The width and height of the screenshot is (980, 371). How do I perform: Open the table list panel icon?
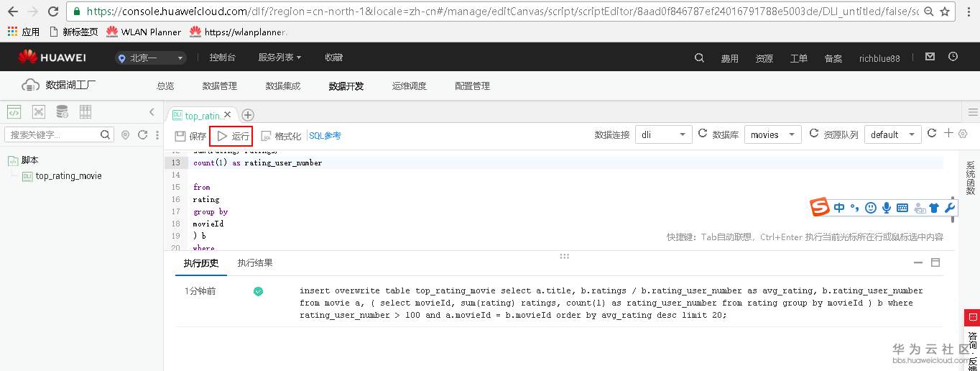[x=85, y=111]
